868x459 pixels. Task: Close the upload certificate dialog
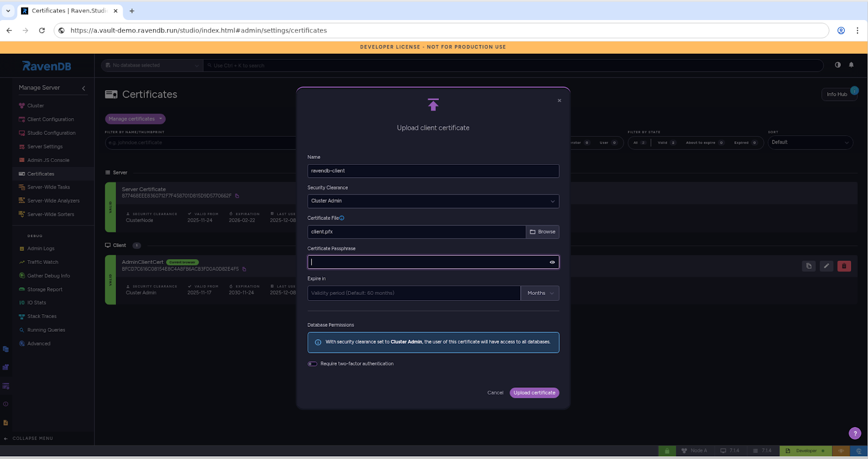(x=559, y=101)
